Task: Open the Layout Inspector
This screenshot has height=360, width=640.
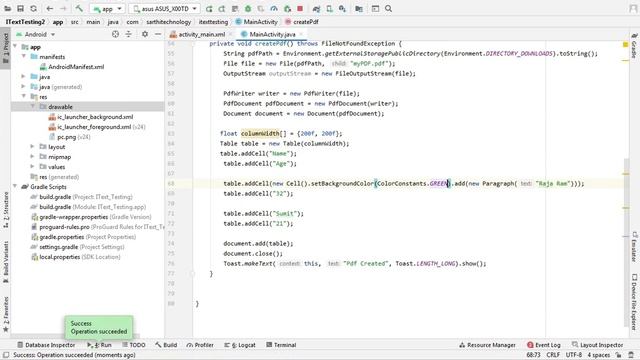Action: pos(598,345)
